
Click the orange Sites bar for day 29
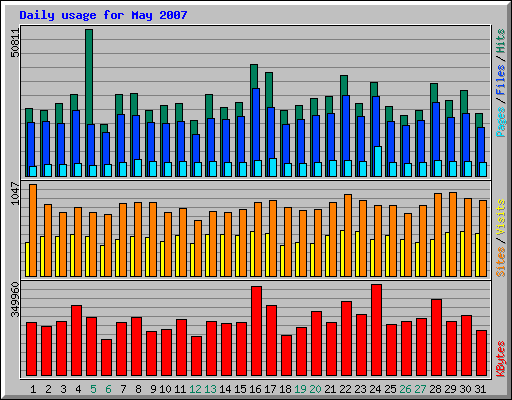(x=453, y=234)
